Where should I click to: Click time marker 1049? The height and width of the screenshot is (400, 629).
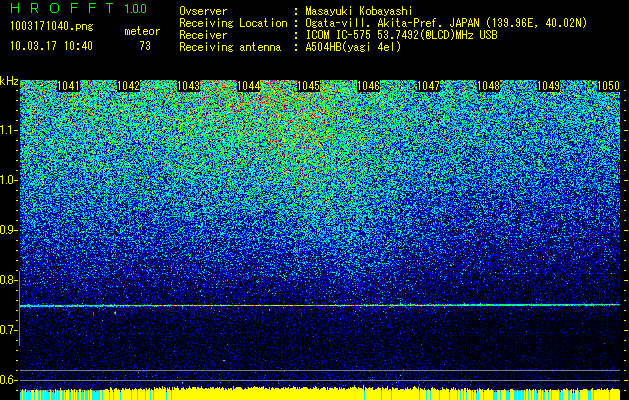pyautogui.click(x=548, y=86)
